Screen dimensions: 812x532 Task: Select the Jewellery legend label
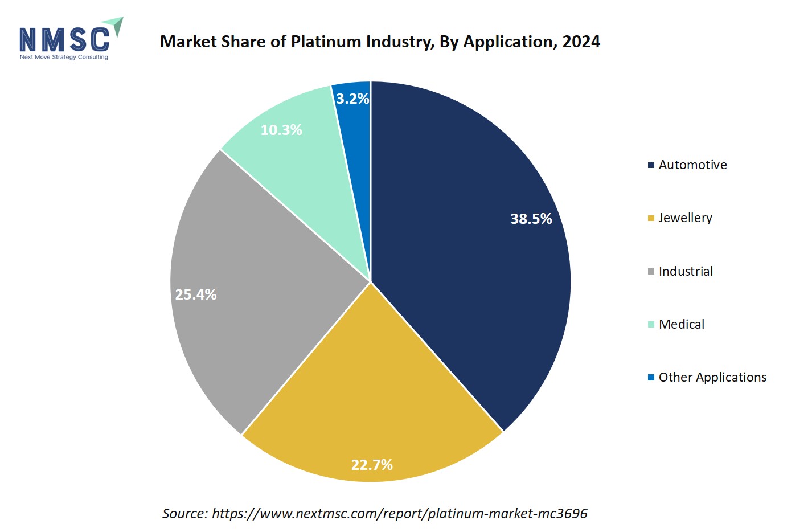coord(685,218)
